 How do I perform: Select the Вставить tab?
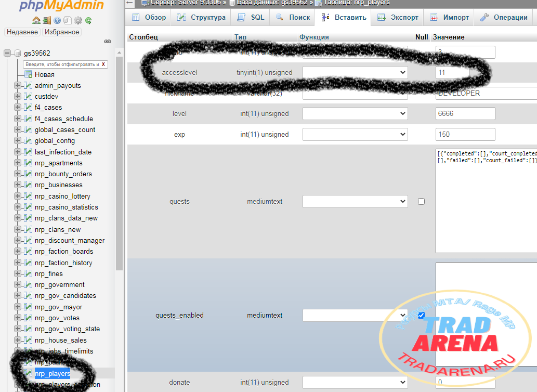(344, 18)
